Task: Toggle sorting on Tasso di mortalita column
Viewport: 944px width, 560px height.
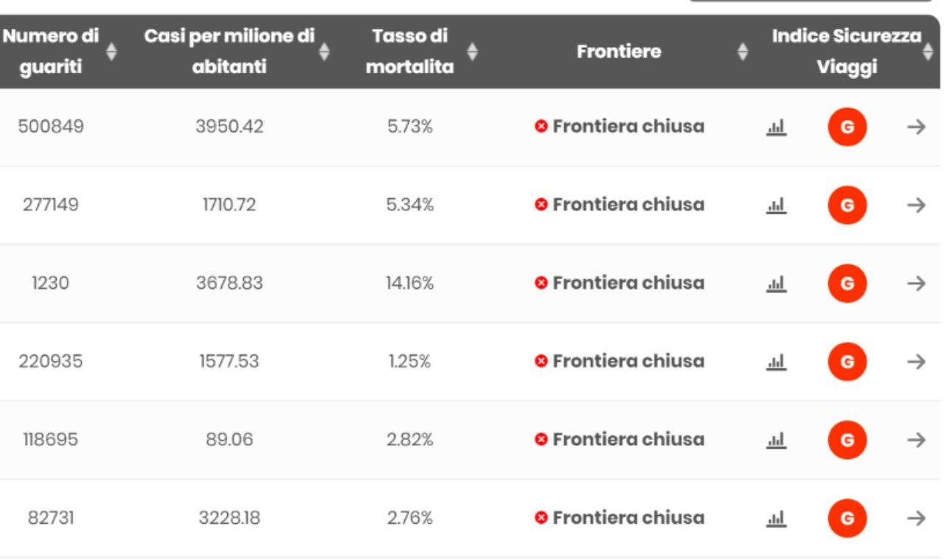Action: coord(471,52)
